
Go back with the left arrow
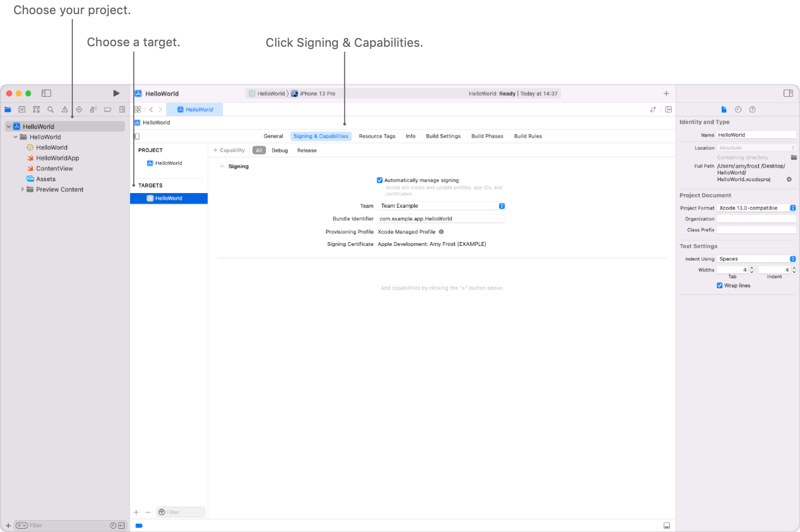[x=151, y=109]
